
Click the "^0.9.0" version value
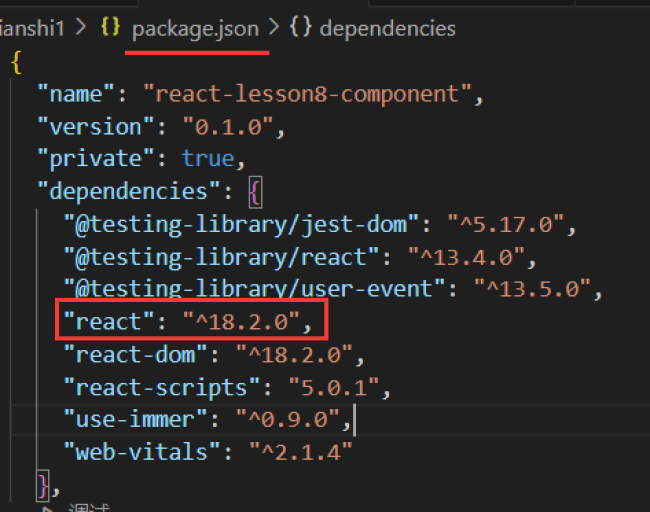pos(288,419)
